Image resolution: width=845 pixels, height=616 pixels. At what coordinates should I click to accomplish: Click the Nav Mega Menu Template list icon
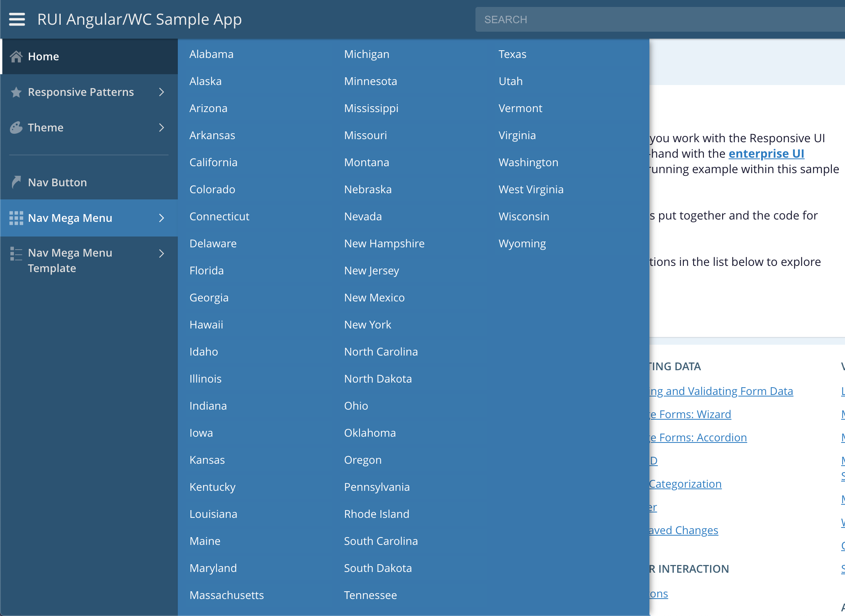(16, 254)
